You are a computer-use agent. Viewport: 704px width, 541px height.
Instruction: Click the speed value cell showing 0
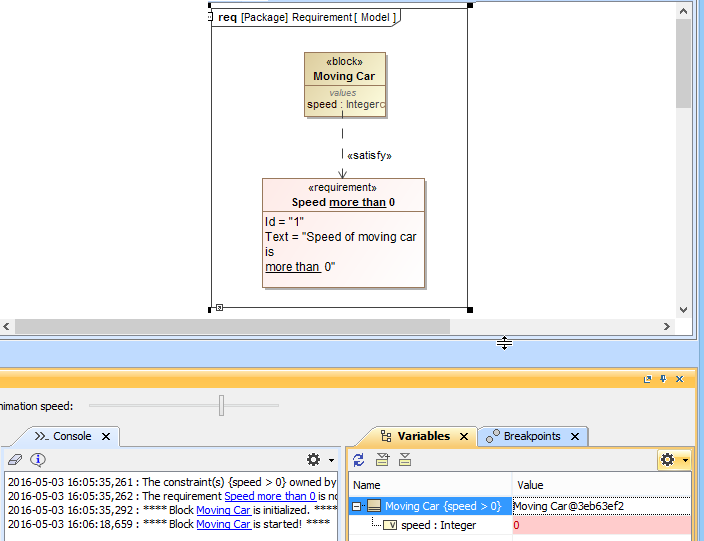pos(600,525)
